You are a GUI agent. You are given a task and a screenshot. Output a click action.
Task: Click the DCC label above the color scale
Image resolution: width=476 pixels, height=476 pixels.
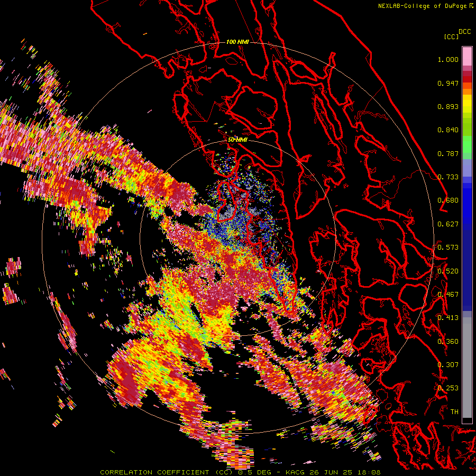465,32
